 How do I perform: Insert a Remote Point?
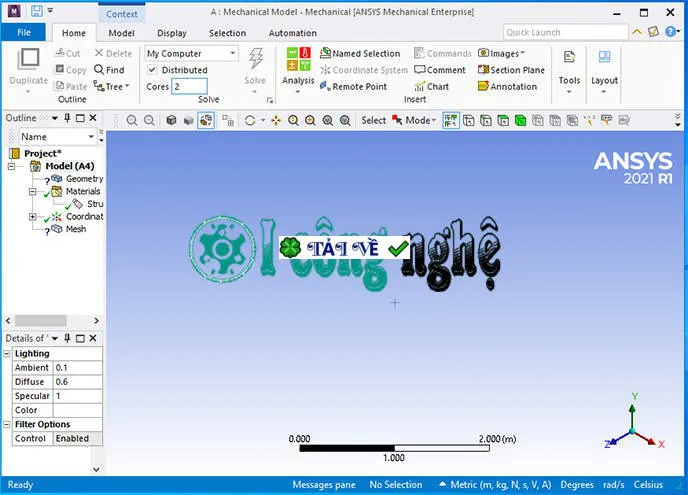[x=354, y=86]
